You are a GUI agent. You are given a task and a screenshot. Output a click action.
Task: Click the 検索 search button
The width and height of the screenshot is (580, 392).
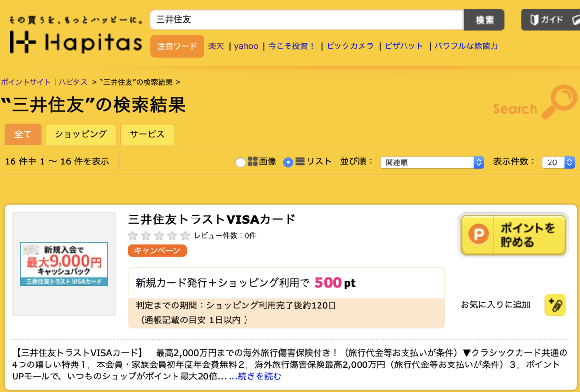click(484, 20)
